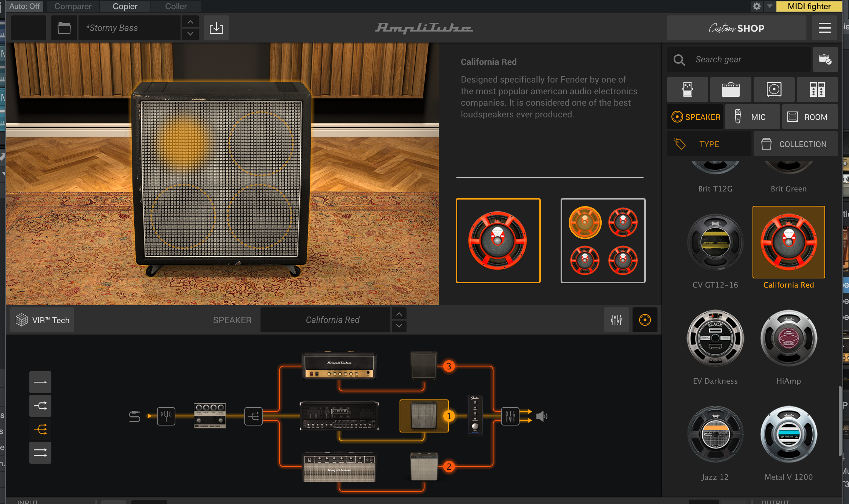Toggle the VIR Tech button
The image size is (849, 504).
click(43, 320)
